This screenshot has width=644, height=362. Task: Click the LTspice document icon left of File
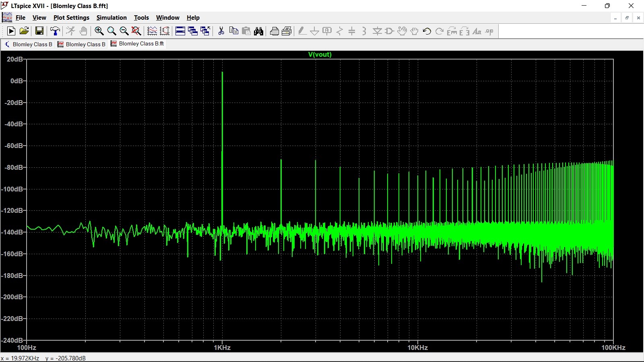[7, 17]
